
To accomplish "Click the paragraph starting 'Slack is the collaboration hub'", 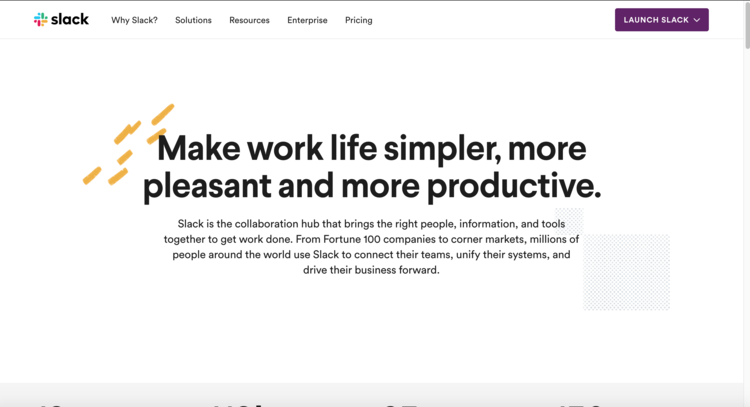I will [371, 247].
